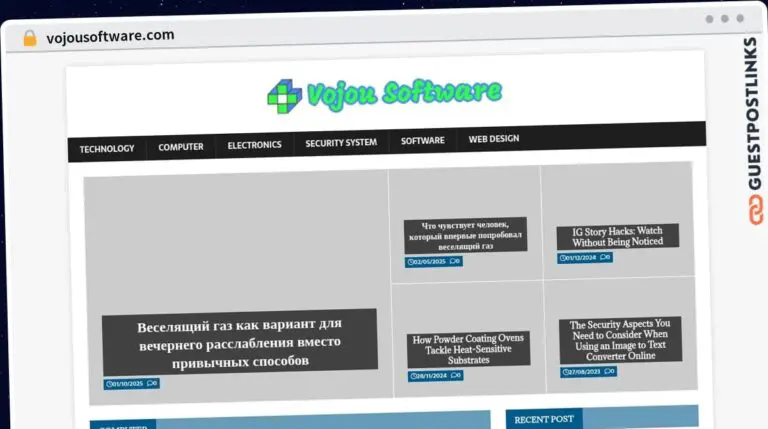This screenshot has width=768, height=429.
Task: Click the 02/05/2025 date badge on Russian article
Action: pyautogui.click(x=433, y=262)
